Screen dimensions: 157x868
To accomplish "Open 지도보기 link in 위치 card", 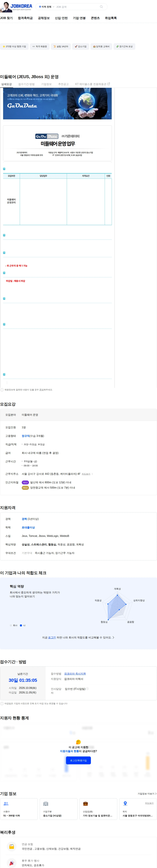I will coord(149,803).
